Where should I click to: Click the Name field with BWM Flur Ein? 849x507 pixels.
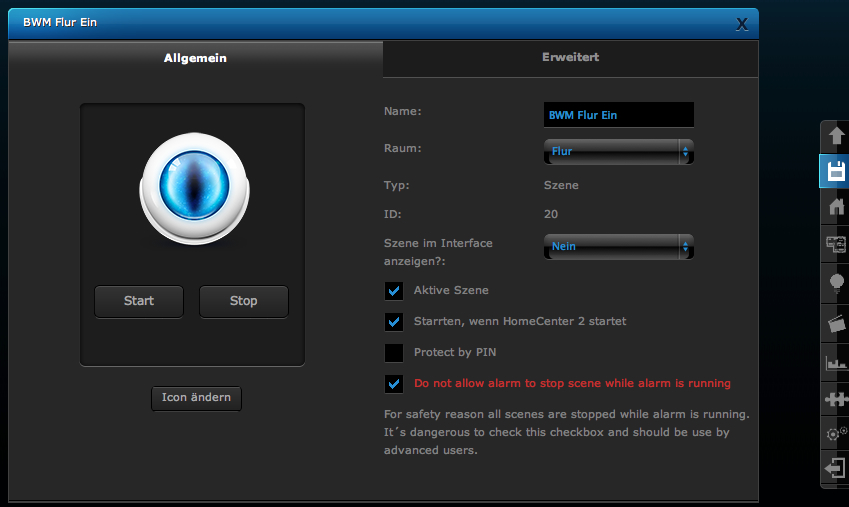(618, 115)
